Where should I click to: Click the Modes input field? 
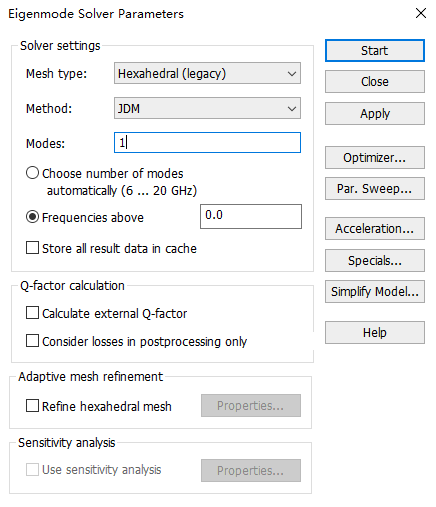tap(207, 143)
